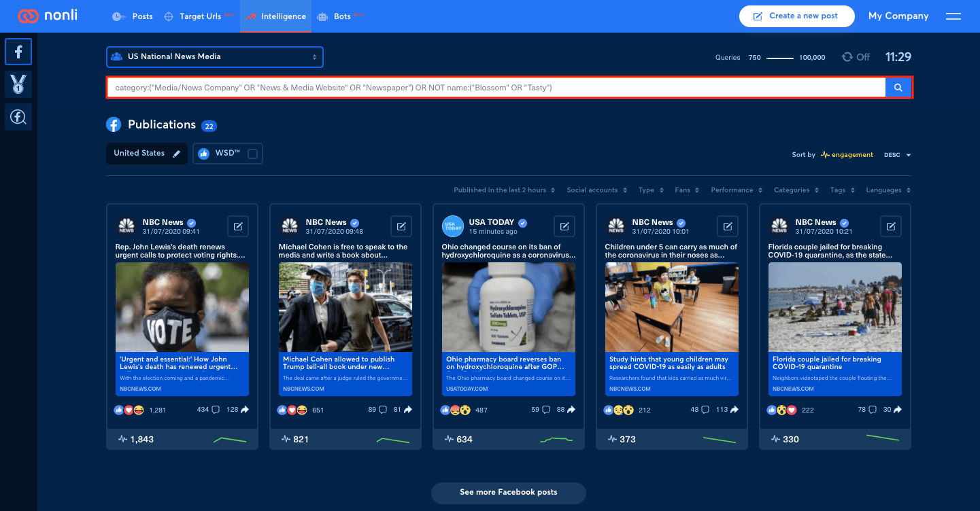Screen dimensions: 980x511
Task: Click the 'Study hints that young children' headline
Action: point(669,363)
